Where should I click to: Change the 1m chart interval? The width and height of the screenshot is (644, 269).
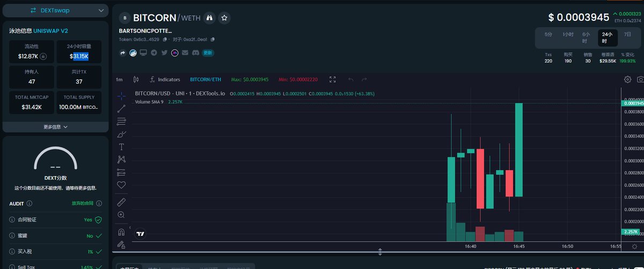[x=119, y=79]
